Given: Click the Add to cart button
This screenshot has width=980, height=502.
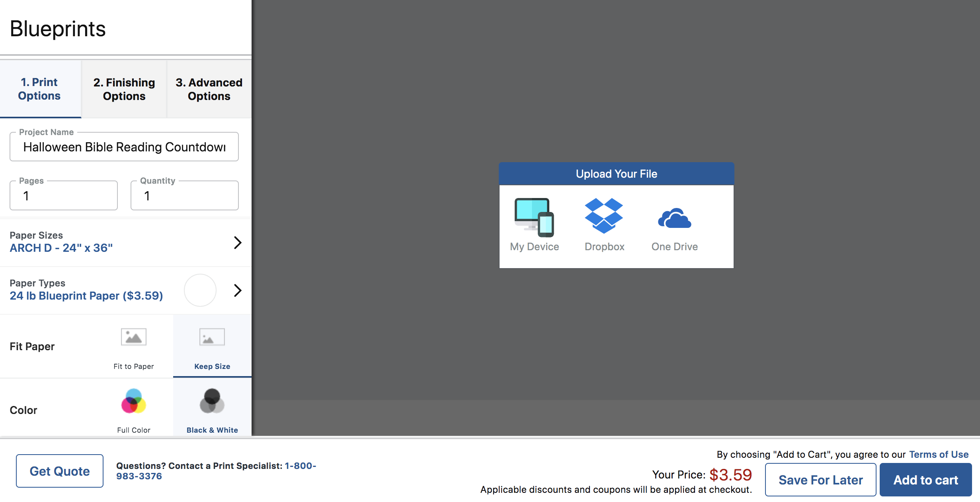Looking at the screenshot, I should tap(925, 480).
